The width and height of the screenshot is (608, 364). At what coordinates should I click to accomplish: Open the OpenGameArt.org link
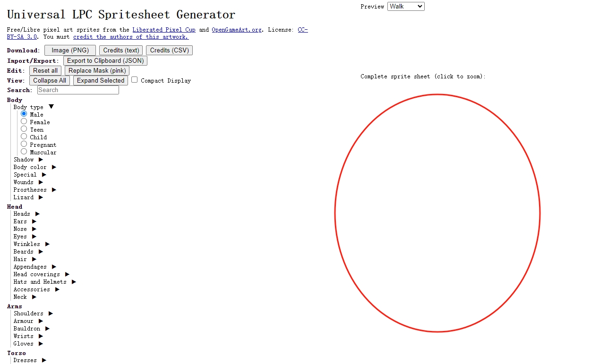[237, 30]
